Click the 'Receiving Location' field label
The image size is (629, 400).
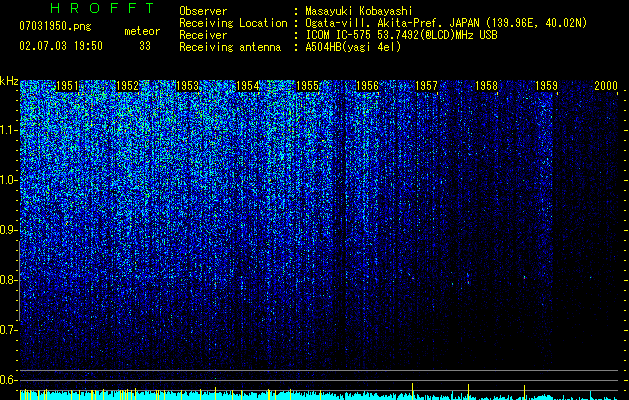[233, 23]
